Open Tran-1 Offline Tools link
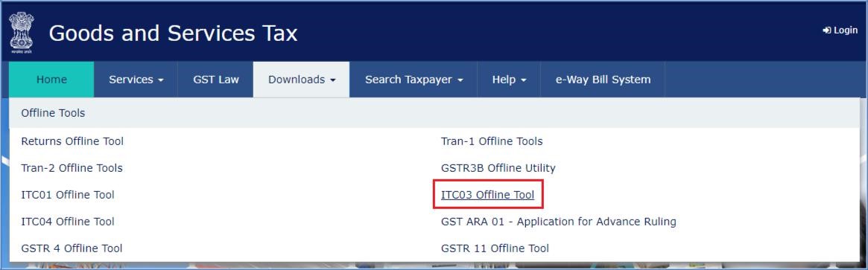 point(492,141)
